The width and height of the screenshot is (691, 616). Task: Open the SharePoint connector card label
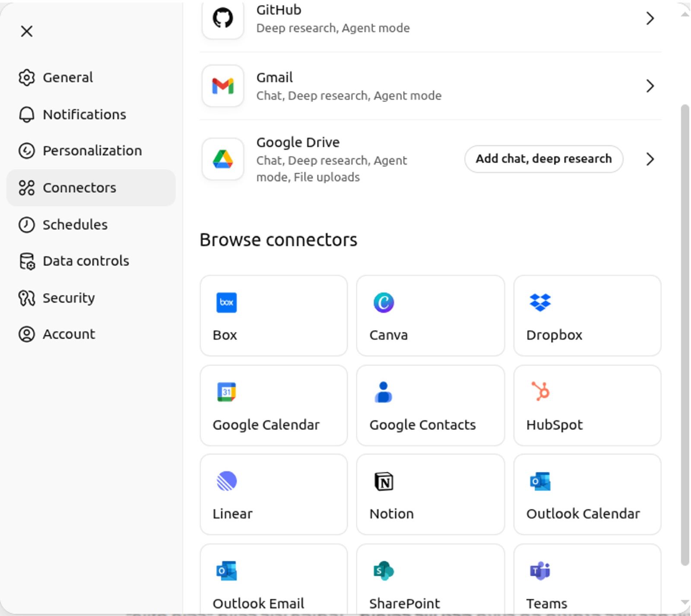(x=404, y=603)
